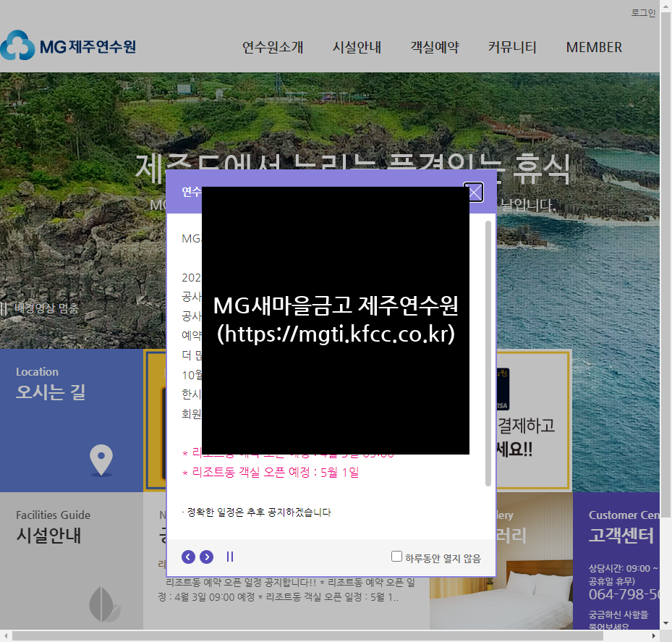Click the 로그인 link at top right
Screen dimensions: 672x642
(x=642, y=12)
